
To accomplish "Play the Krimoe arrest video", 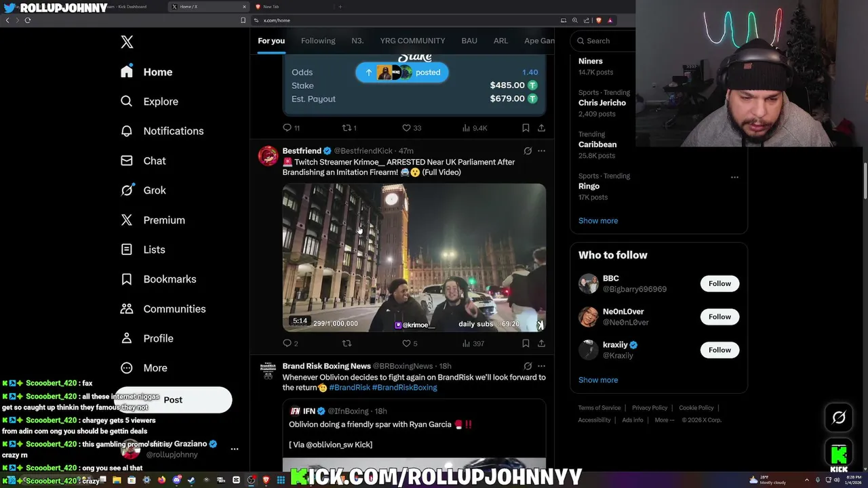I will 414,258.
